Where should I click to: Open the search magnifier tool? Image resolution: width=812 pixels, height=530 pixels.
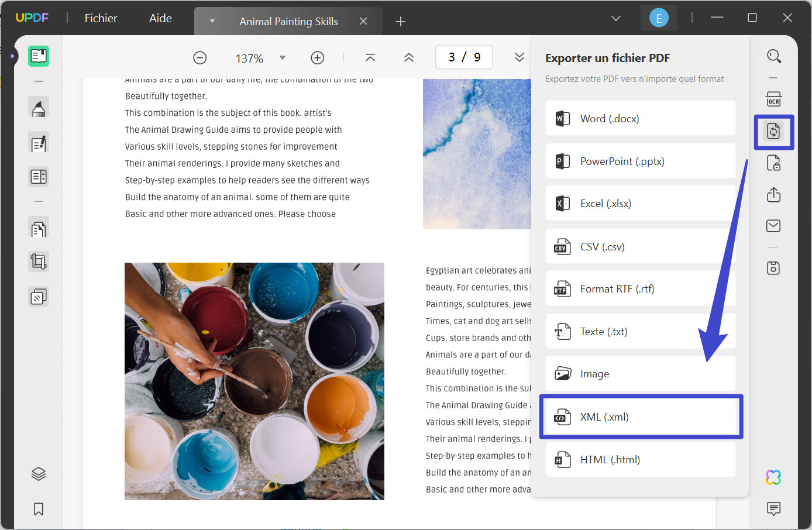(773, 56)
